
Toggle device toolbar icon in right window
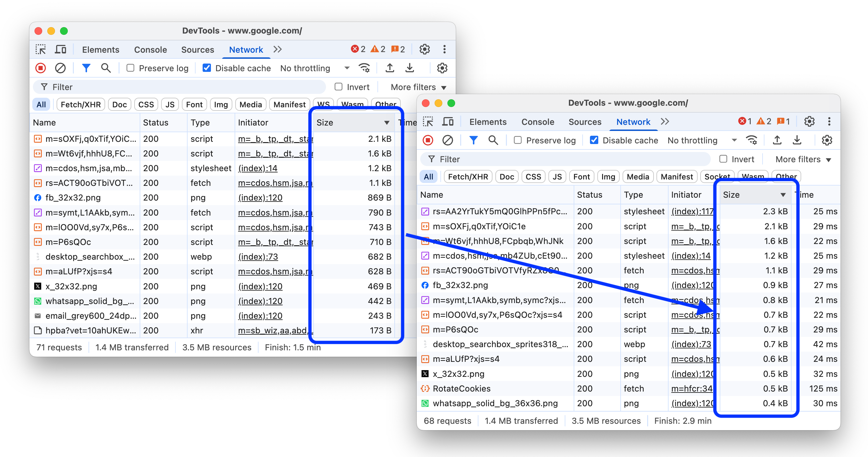[448, 122]
